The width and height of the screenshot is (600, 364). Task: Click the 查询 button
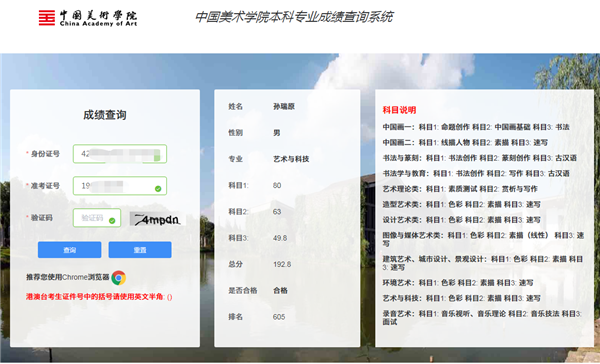(70, 250)
